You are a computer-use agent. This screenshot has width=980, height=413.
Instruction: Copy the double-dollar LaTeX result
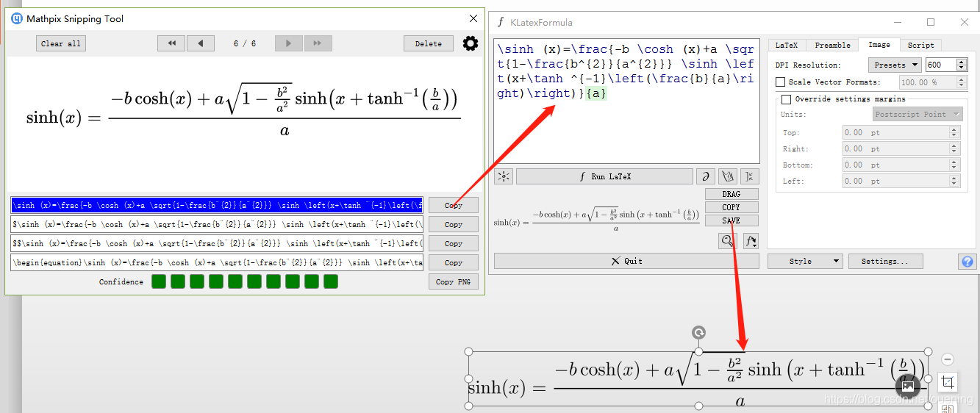click(454, 243)
